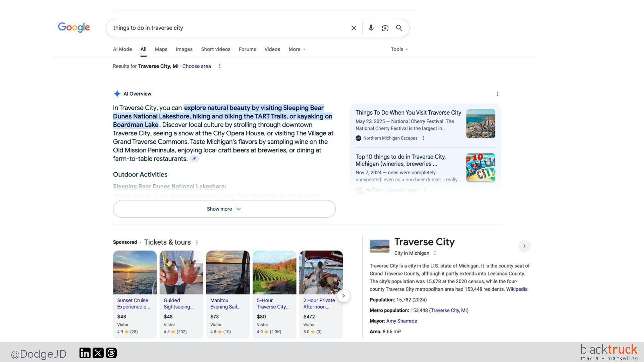This screenshot has height=362, width=644.
Task: Open Amy Shamroe mayor link
Action: coord(401,321)
